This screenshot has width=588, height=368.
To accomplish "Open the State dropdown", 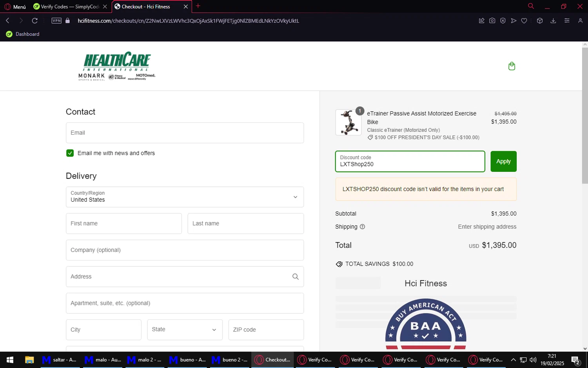I will 185,330.
